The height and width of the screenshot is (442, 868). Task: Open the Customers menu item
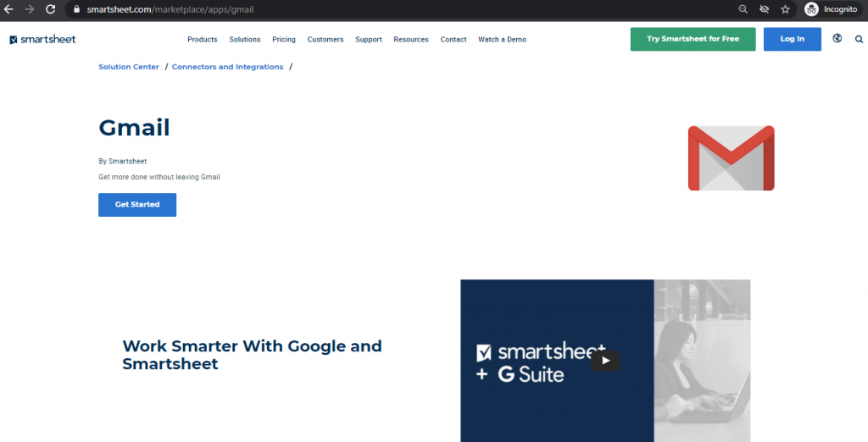325,39
